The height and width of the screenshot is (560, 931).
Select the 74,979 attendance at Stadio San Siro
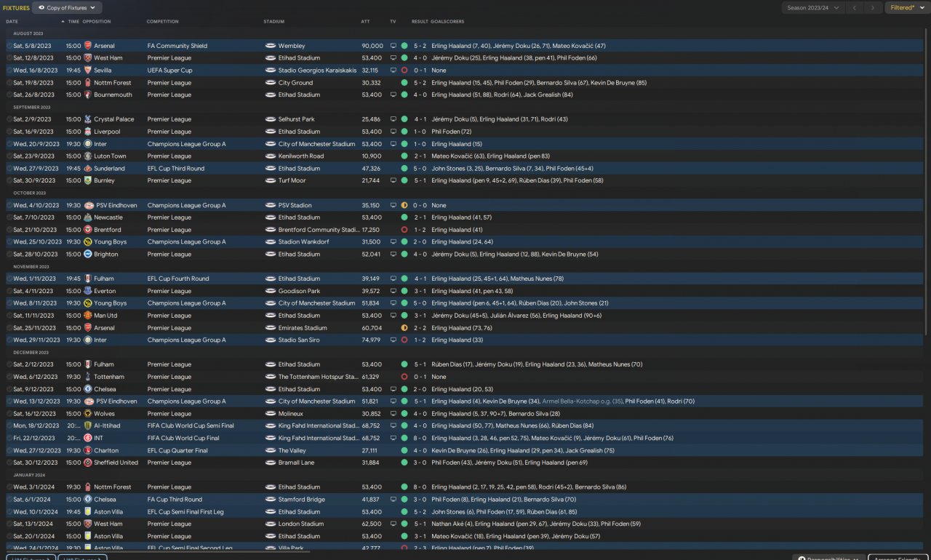(371, 340)
